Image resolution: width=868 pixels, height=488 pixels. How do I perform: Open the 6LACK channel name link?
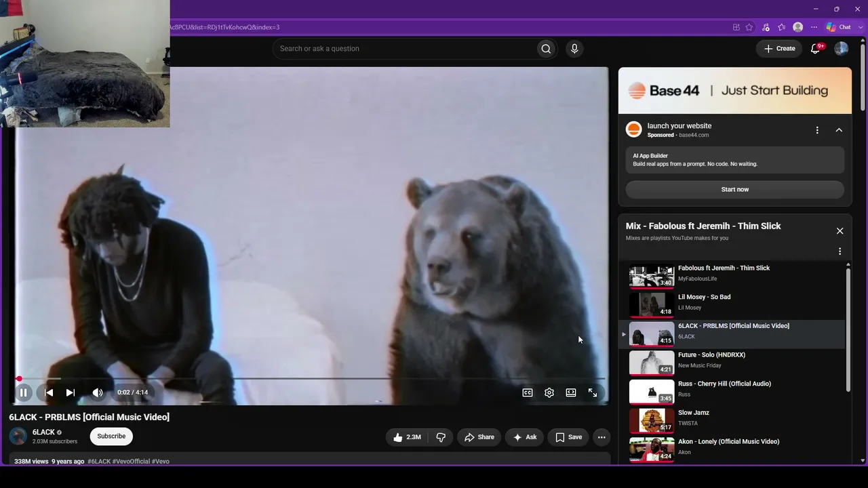point(43,432)
